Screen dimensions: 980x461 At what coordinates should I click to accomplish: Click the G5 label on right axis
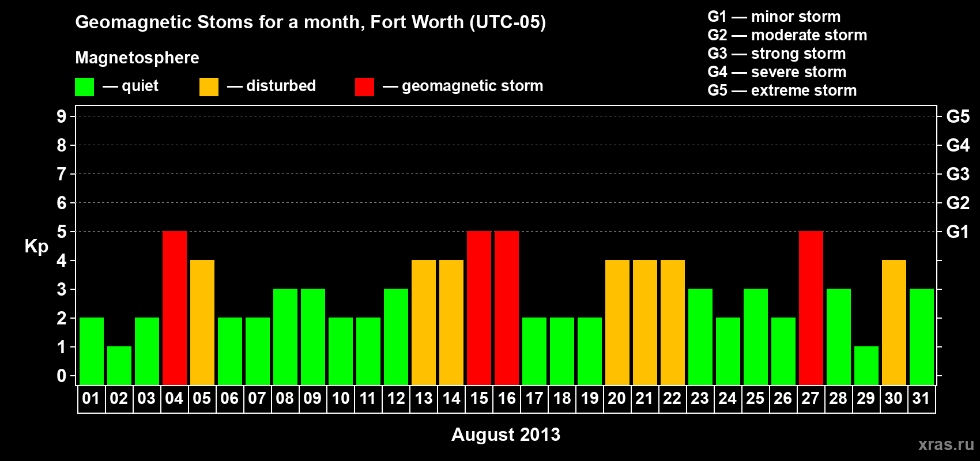click(958, 116)
